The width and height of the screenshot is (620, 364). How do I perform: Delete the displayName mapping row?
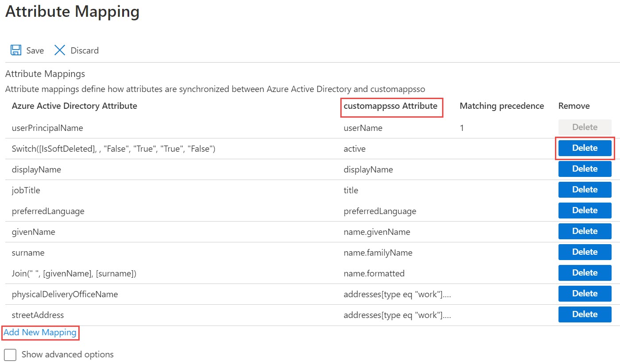tap(585, 169)
